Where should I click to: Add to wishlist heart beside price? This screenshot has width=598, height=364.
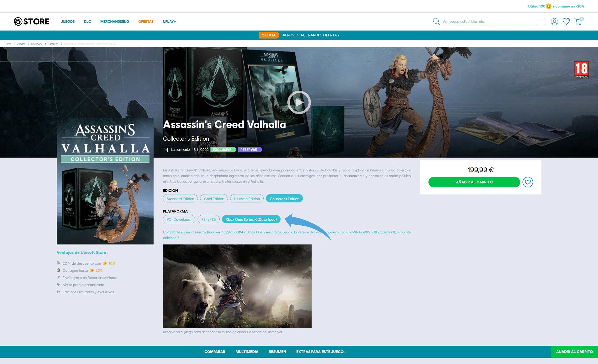click(528, 182)
